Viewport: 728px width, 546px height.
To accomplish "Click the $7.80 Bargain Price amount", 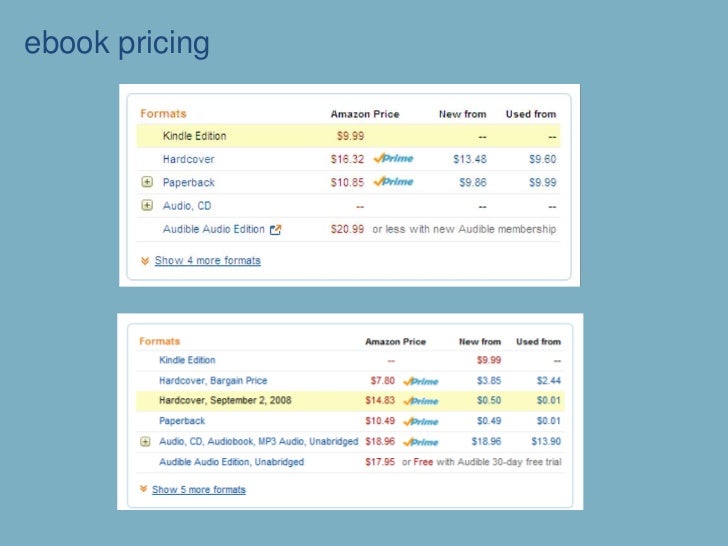I will point(383,381).
